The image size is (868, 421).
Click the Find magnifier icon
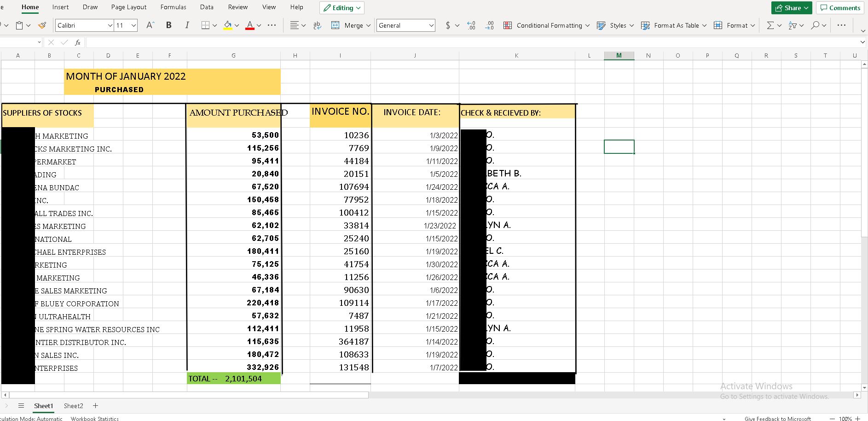pyautogui.click(x=815, y=25)
